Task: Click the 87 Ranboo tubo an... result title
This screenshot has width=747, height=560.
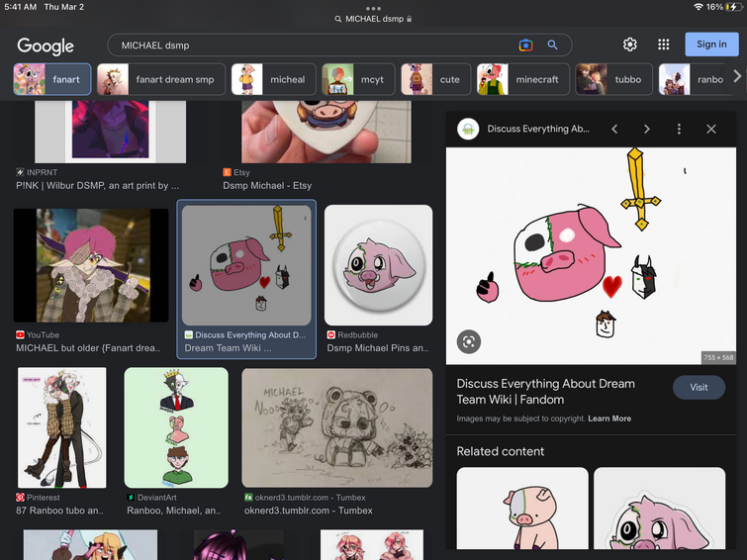Action: [59, 511]
